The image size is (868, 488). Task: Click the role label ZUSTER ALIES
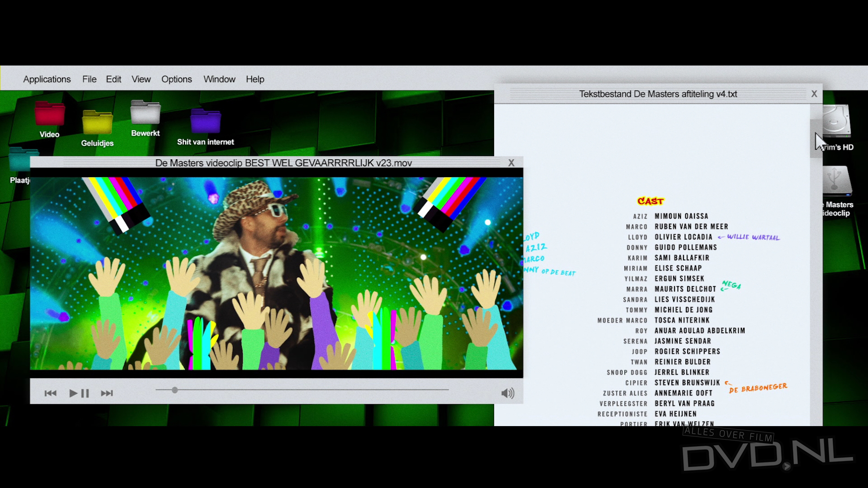click(625, 393)
